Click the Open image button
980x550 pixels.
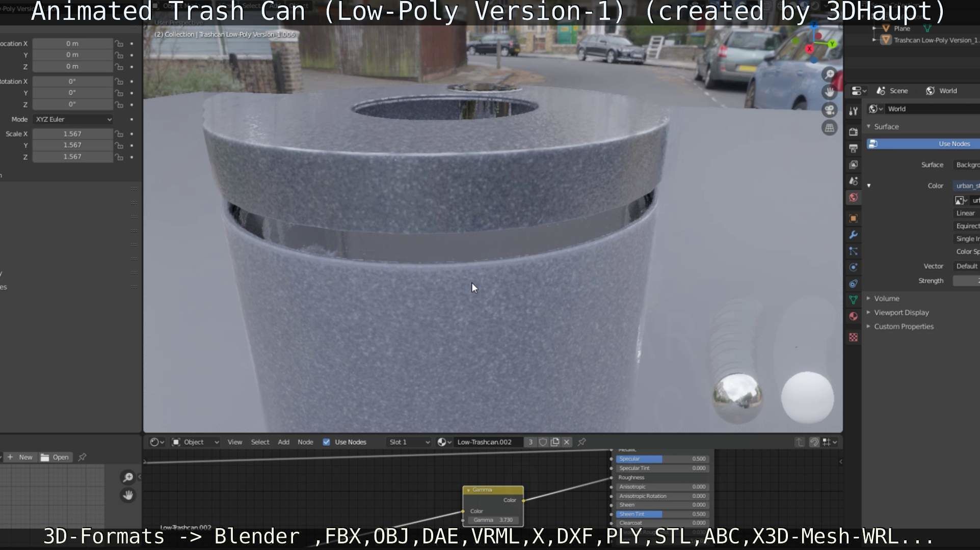pyautogui.click(x=55, y=457)
